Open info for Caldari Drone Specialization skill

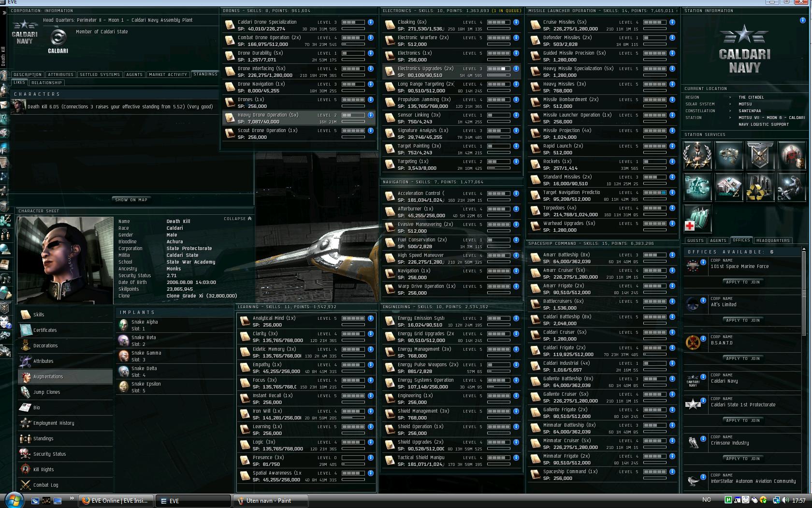(371, 22)
